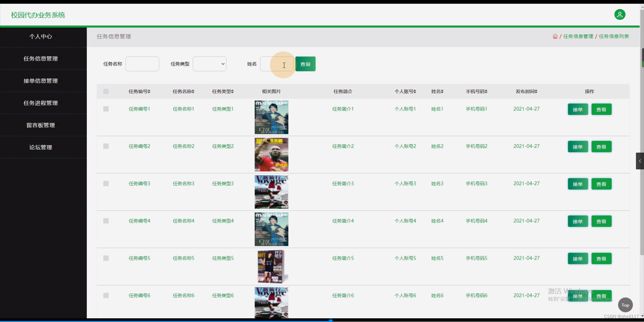This screenshot has height=322, width=644.
Task: Click the video progress bar at bottom
Action: [322, 321]
